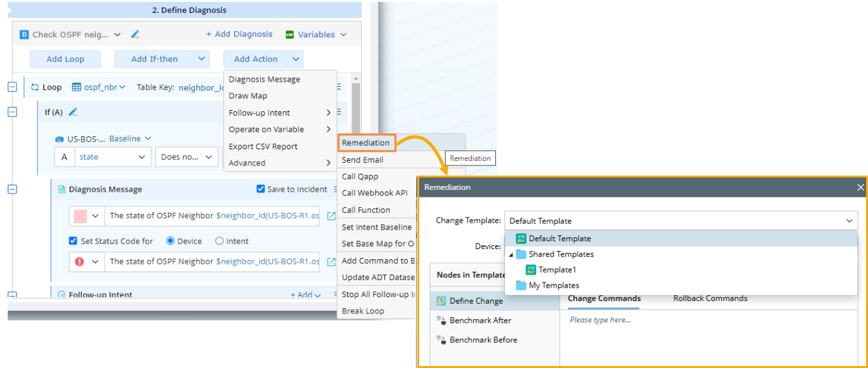The width and height of the screenshot is (868, 368).
Task: Open the Operate on Variable submenu
Action: pos(280,129)
